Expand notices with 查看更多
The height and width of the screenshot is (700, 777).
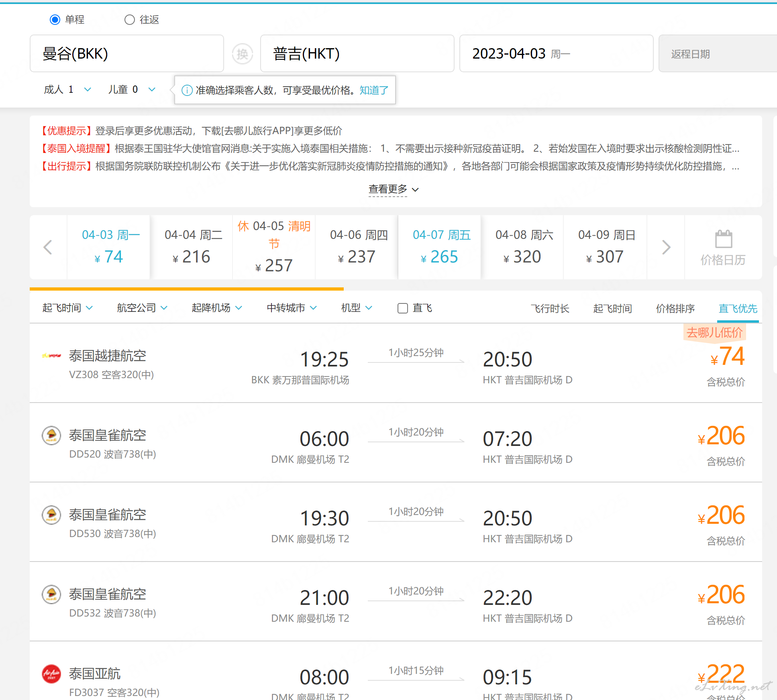[394, 189]
